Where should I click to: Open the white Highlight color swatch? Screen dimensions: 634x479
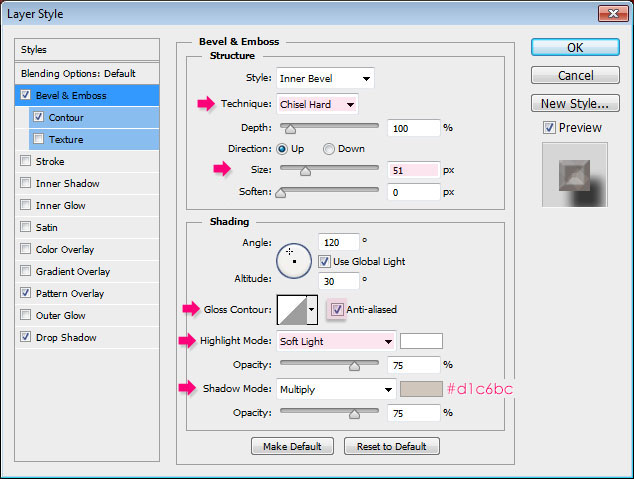(x=421, y=341)
